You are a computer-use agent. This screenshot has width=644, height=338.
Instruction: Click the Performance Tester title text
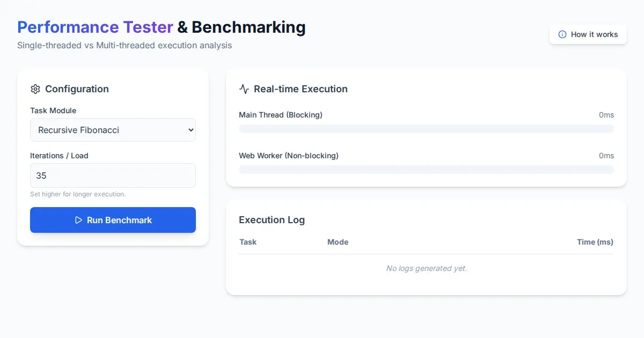pyautogui.click(x=95, y=27)
